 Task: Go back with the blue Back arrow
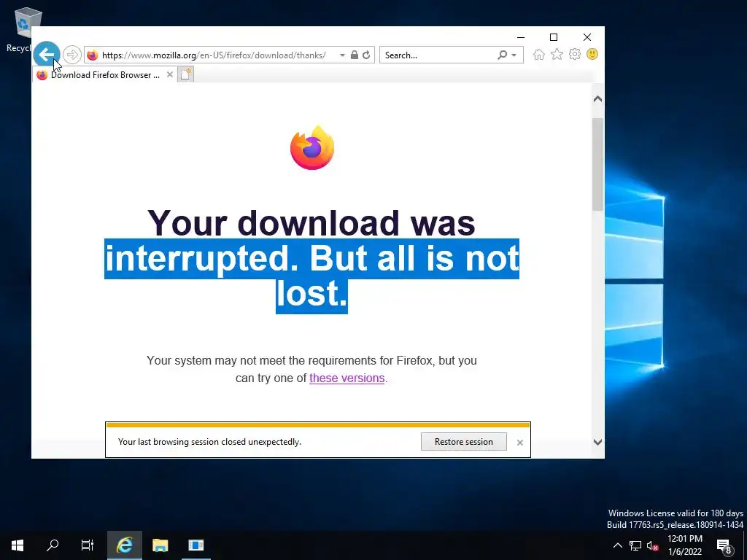tap(46, 55)
